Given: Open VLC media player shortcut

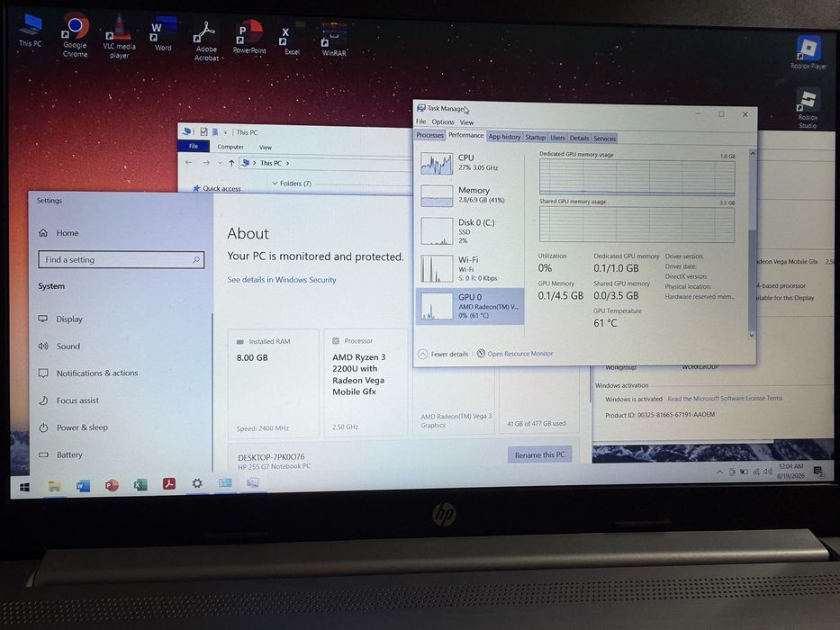Looking at the screenshot, I should 119,36.
